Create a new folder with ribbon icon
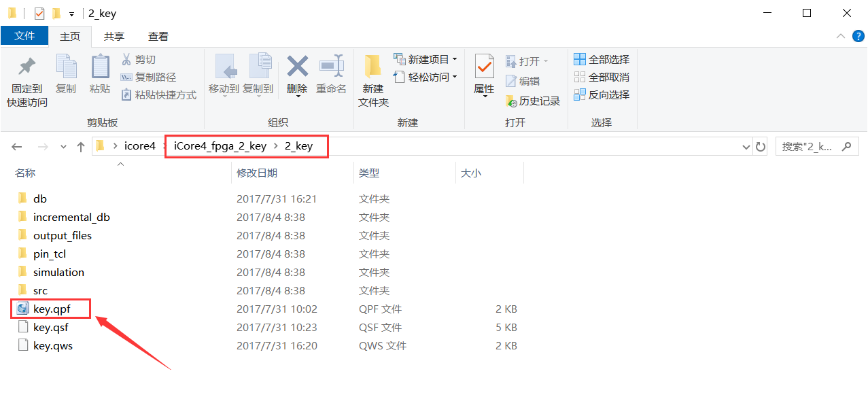The height and width of the screenshot is (397, 868). pyautogui.click(x=373, y=68)
